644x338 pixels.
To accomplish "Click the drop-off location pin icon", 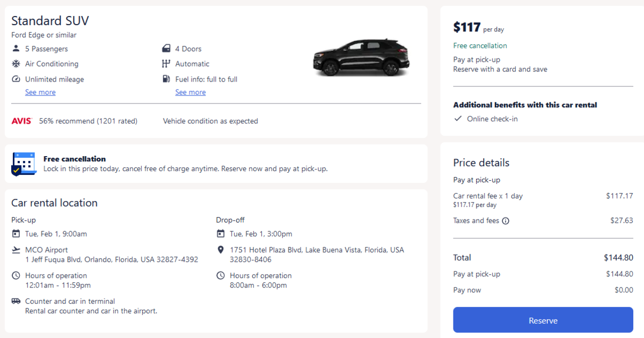I will click(221, 250).
